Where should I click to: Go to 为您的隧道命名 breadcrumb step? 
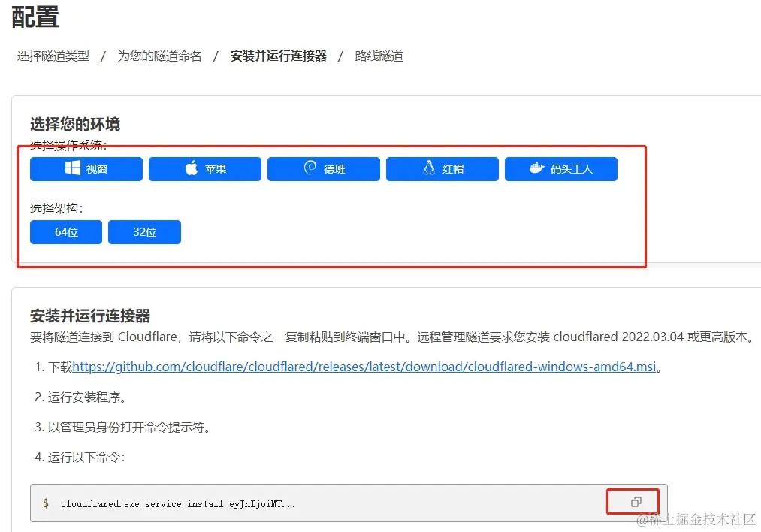pos(160,56)
